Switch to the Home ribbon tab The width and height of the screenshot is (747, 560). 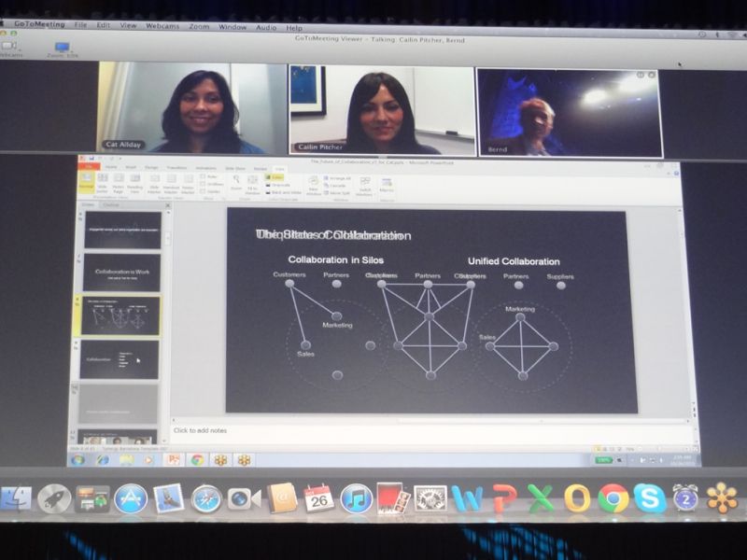tap(111, 167)
